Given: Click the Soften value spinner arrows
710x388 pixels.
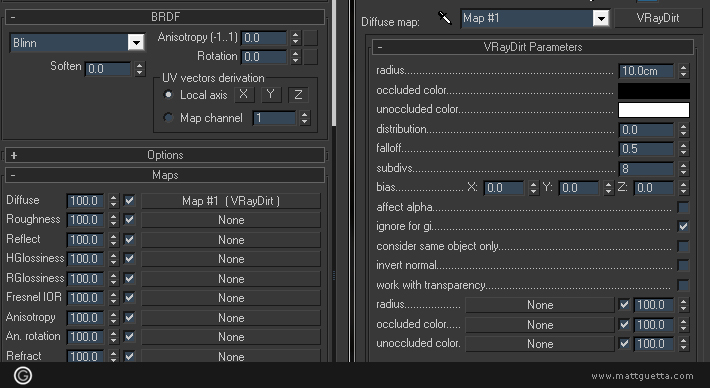Looking at the screenshot, I should point(140,69).
